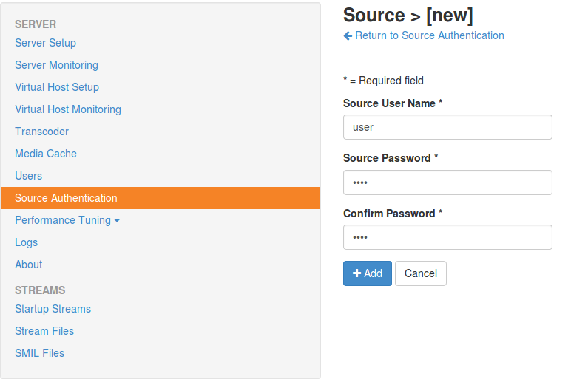
Task: Open the Transcoder section
Action: click(41, 132)
